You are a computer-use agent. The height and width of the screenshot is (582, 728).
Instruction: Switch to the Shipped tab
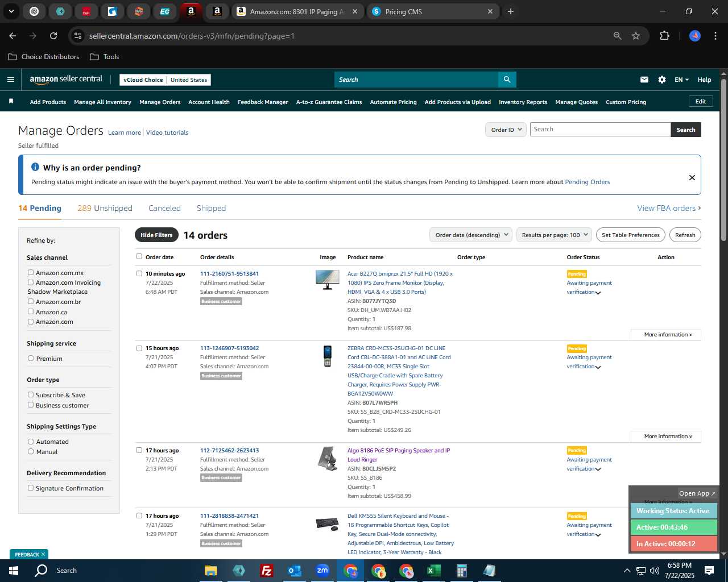click(x=211, y=209)
